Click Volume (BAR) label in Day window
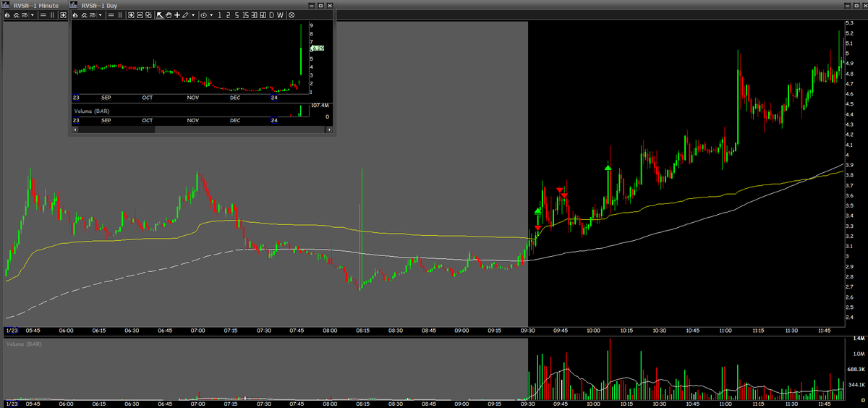The width and height of the screenshot is (868, 408). [90, 111]
